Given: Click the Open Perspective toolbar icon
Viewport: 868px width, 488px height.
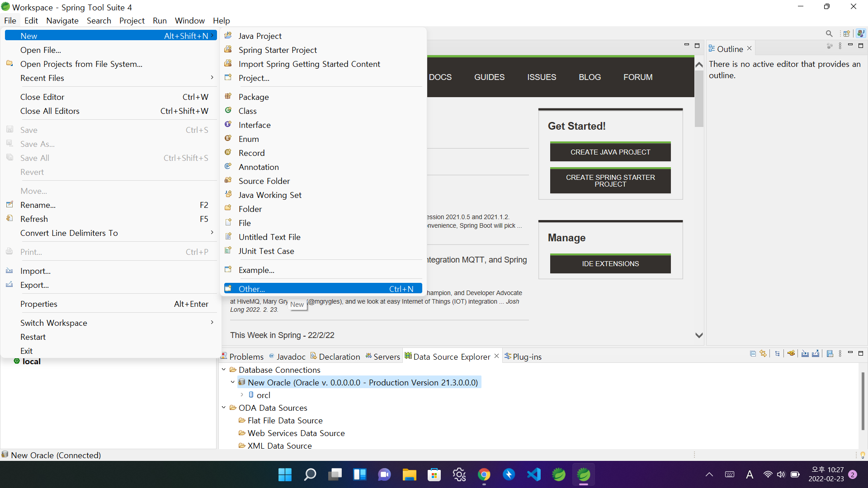Looking at the screenshot, I should point(847,33).
